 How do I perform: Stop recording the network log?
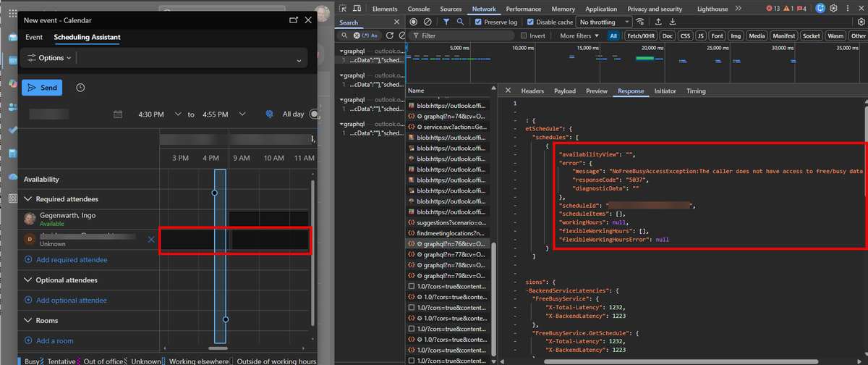coord(413,22)
